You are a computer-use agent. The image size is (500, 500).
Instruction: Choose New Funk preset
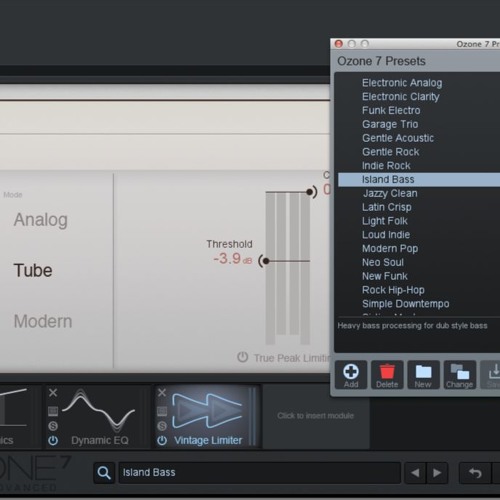point(385,276)
